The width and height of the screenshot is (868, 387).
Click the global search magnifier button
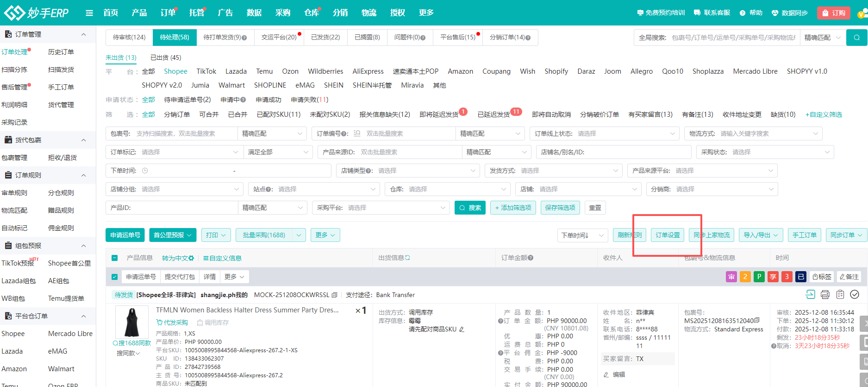(x=856, y=38)
